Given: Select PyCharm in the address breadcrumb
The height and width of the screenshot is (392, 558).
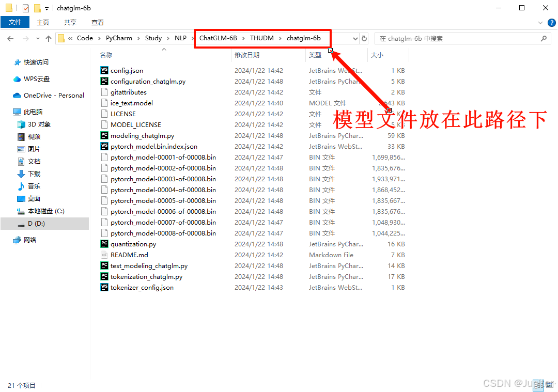Looking at the screenshot, I should [119, 38].
